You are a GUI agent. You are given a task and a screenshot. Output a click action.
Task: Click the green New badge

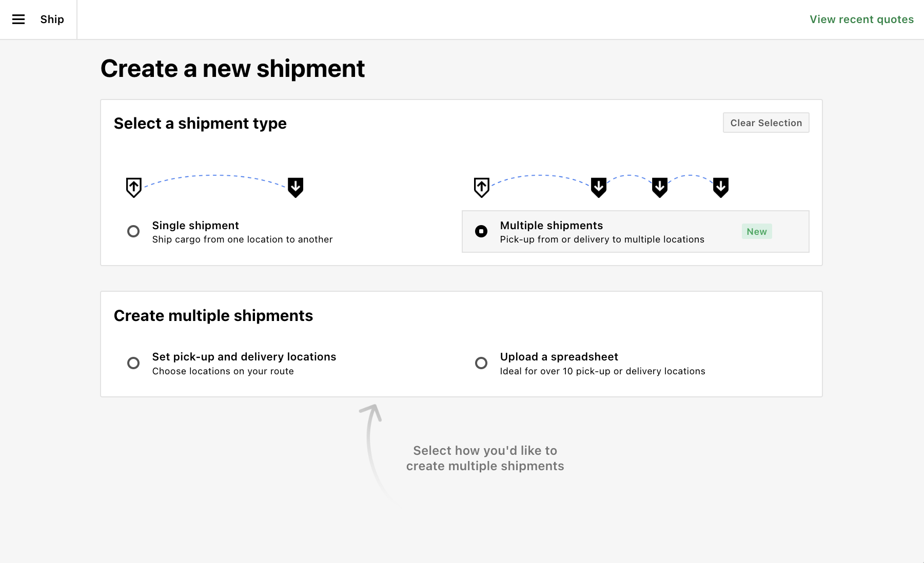click(x=757, y=231)
